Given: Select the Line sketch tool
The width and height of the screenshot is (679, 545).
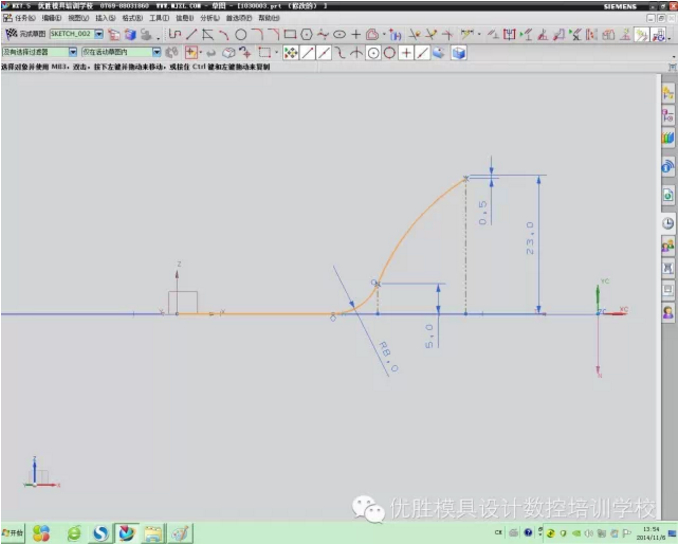Looking at the screenshot, I should (x=192, y=34).
